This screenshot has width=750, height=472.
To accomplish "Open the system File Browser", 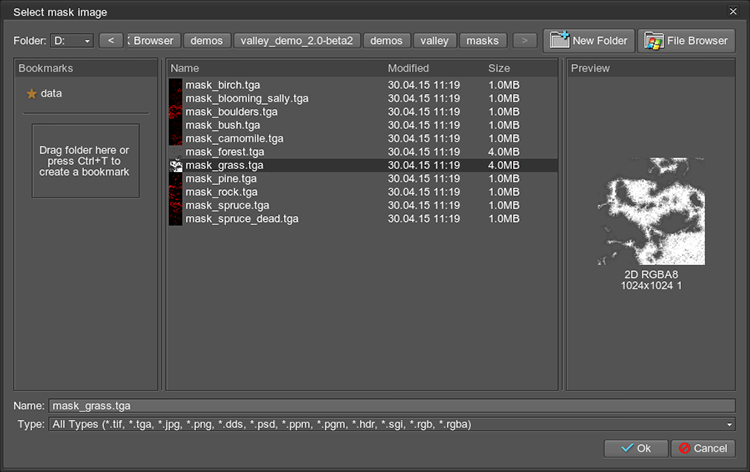I will pos(686,41).
